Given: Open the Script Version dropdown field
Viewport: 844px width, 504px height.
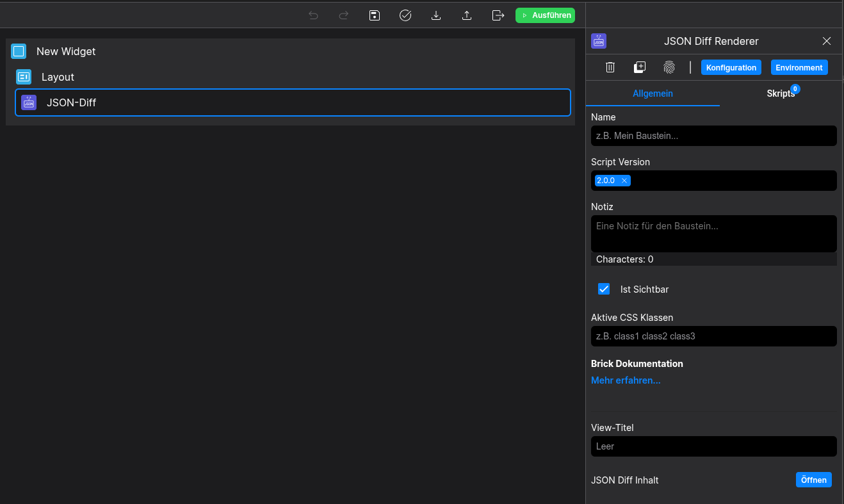Looking at the screenshot, I should click(730, 181).
